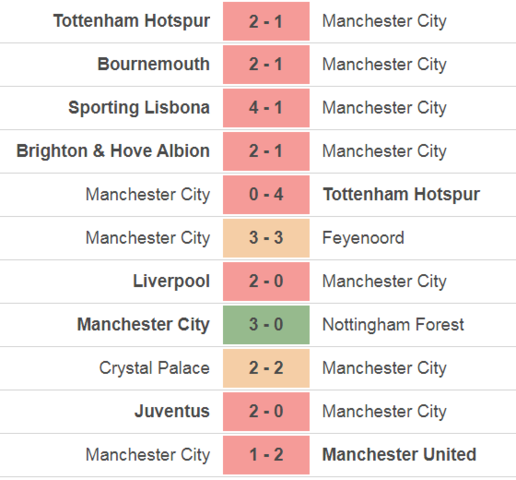Image resolution: width=516 pixels, height=480 pixels.
Task: Click the Sporting Lisbona team link
Action: (x=139, y=108)
